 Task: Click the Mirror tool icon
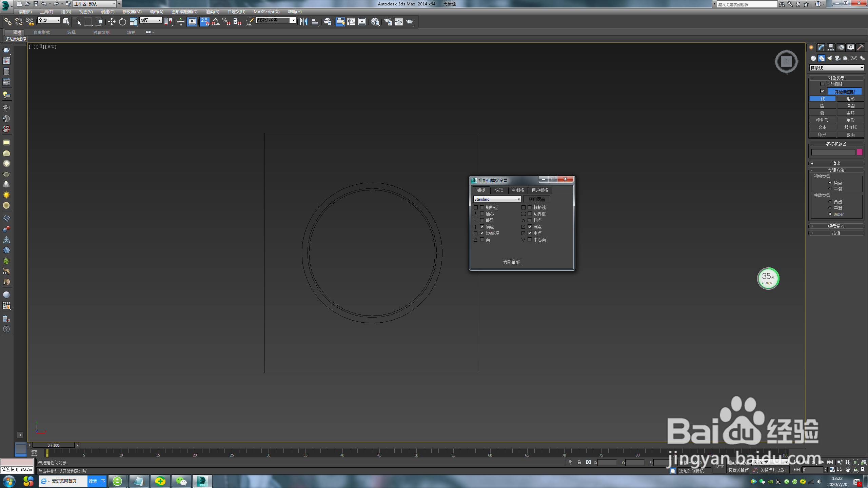303,22
